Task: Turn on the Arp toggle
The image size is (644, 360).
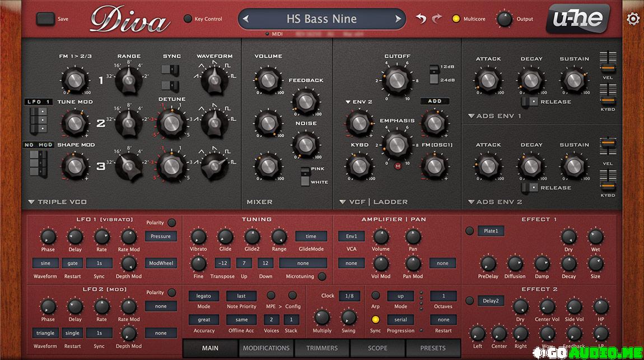Action: (375, 296)
